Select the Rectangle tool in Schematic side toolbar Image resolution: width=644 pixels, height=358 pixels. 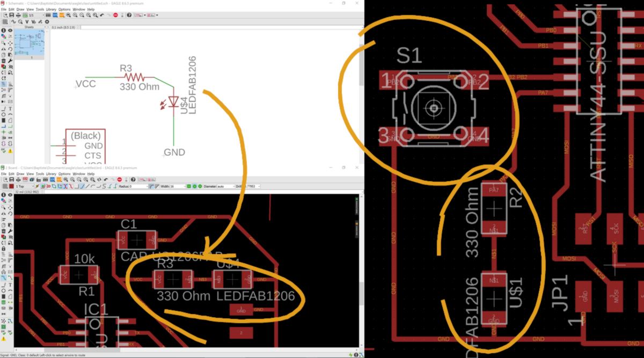[x=3, y=120]
